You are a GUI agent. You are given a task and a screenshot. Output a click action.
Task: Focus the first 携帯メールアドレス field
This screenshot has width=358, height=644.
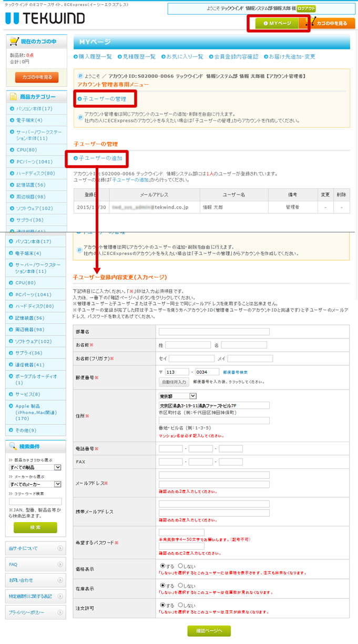[x=214, y=504]
